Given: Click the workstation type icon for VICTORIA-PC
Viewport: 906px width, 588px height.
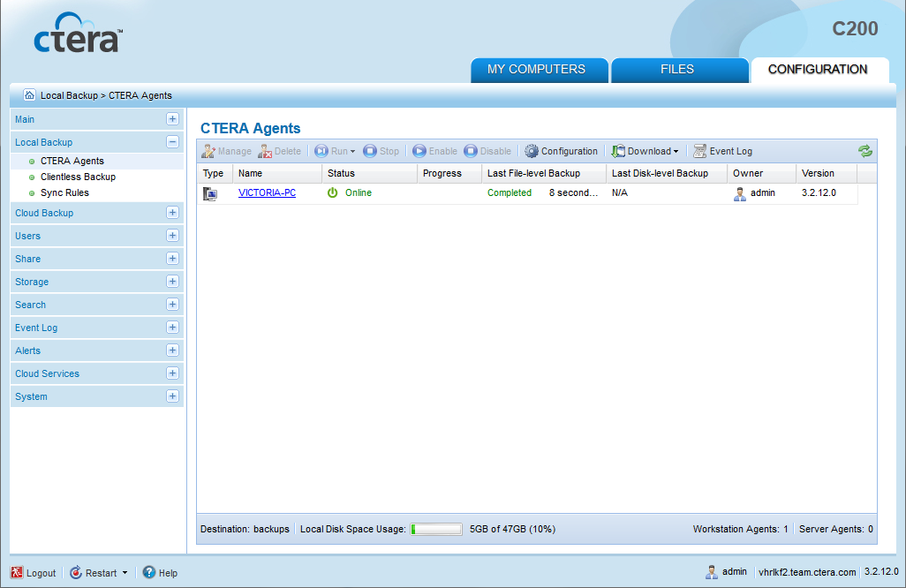Looking at the screenshot, I should 210,193.
